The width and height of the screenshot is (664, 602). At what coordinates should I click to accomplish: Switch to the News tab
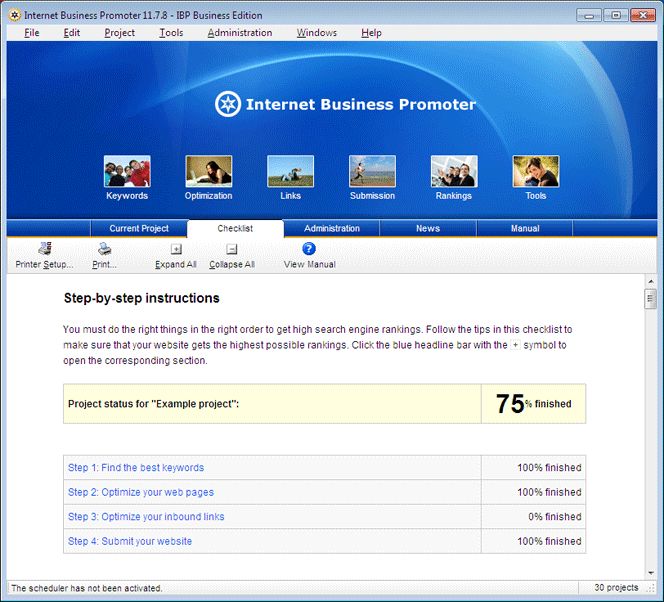(x=428, y=228)
